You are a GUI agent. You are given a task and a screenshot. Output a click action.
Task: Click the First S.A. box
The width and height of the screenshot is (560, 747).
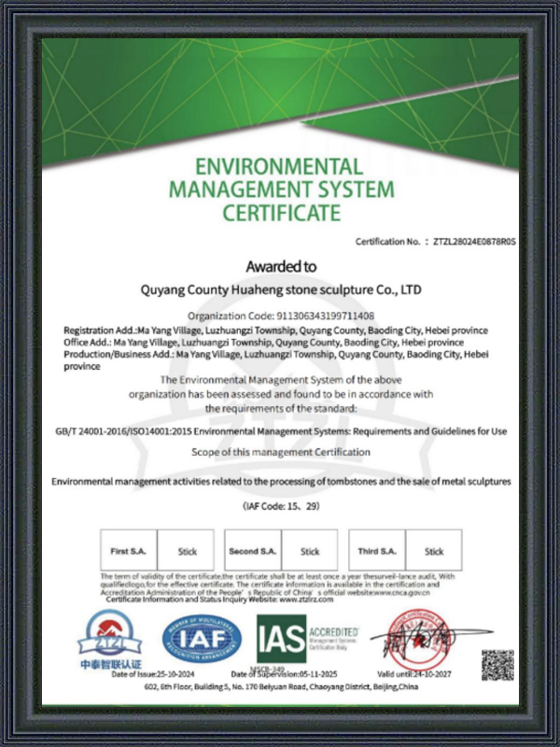[x=129, y=550]
